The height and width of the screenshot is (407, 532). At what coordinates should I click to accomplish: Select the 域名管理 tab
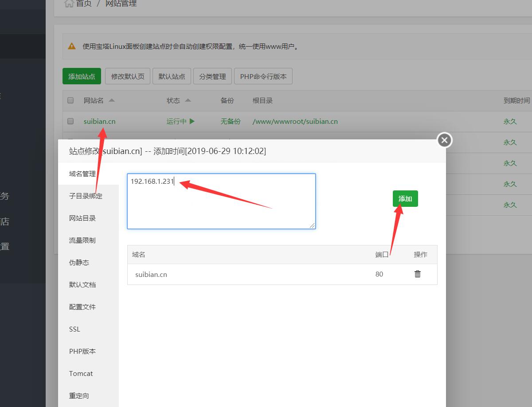pos(88,174)
